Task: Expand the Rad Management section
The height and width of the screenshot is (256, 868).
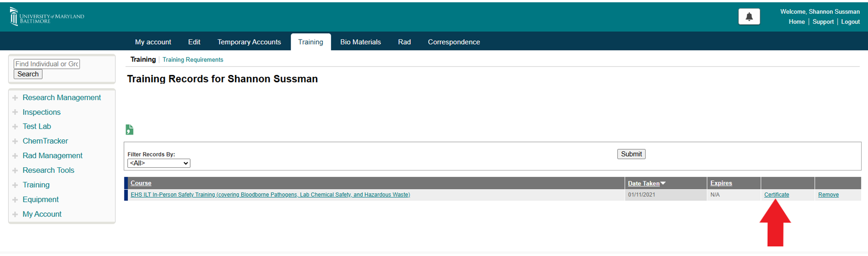Action: pyautogui.click(x=52, y=156)
